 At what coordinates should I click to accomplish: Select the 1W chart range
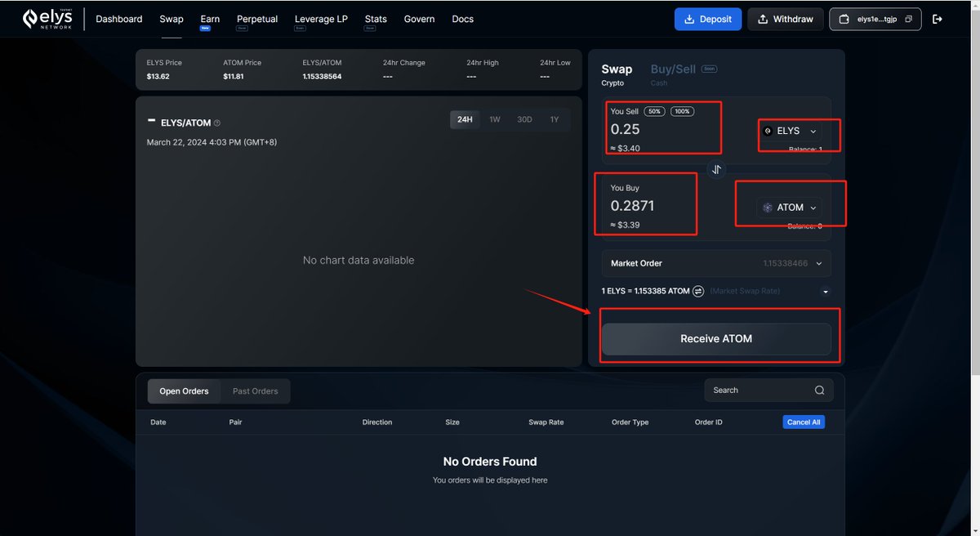[x=495, y=119]
